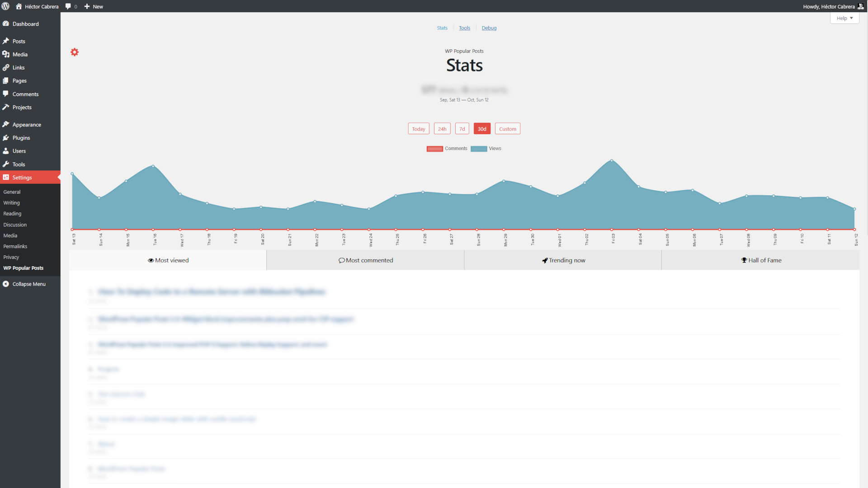Screen dimensions: 868x488
Task: Open the WordPress logo menu
Action: [x=6, y=6]
